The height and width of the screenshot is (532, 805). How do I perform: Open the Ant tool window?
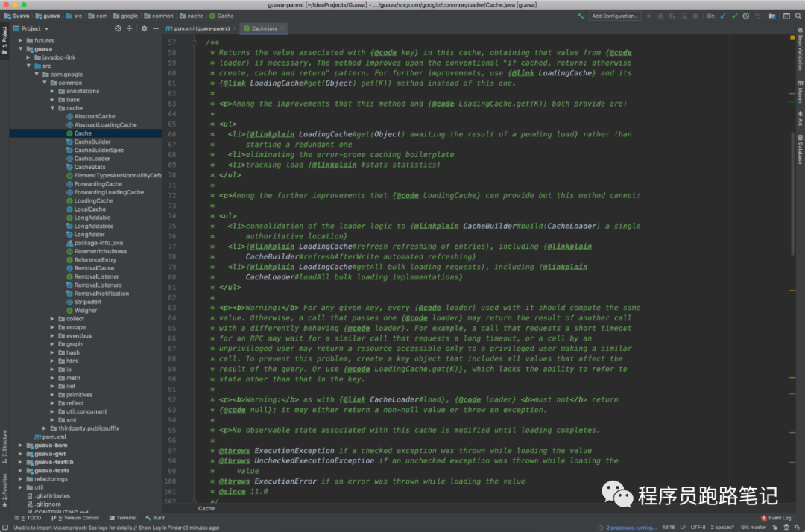[x=800, y=119]
